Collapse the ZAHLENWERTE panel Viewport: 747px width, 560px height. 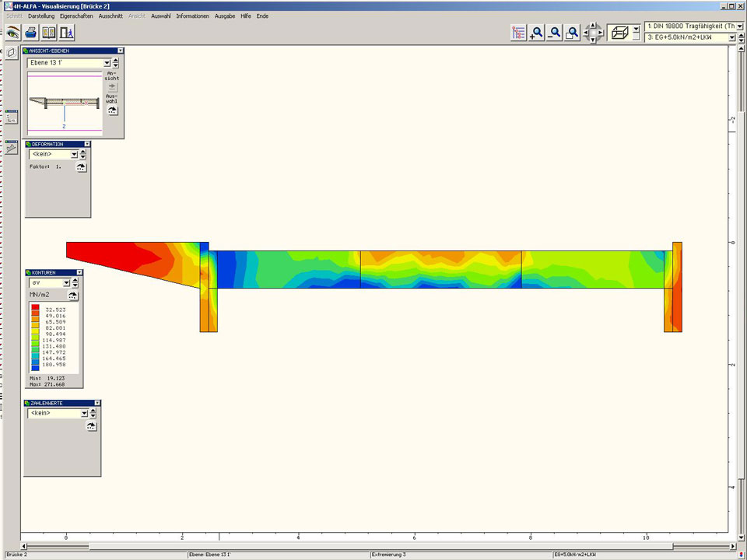point(96,403)
